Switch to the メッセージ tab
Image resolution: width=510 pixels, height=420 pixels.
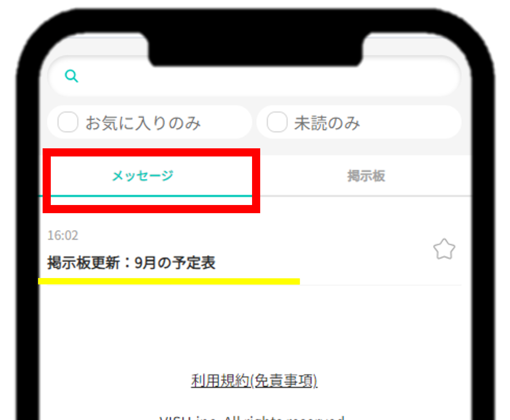point(142,176)
